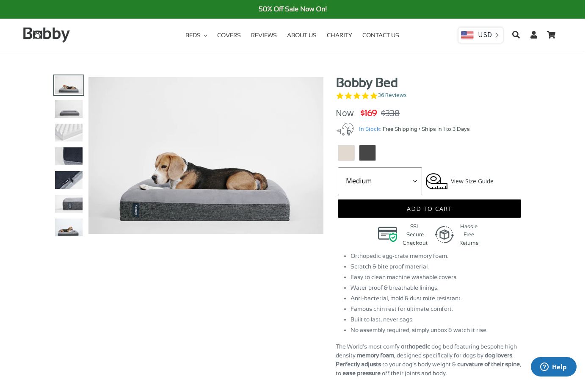Open the CHARITY menu item
This screenshot has width=588, height=382.
(339, 35)
